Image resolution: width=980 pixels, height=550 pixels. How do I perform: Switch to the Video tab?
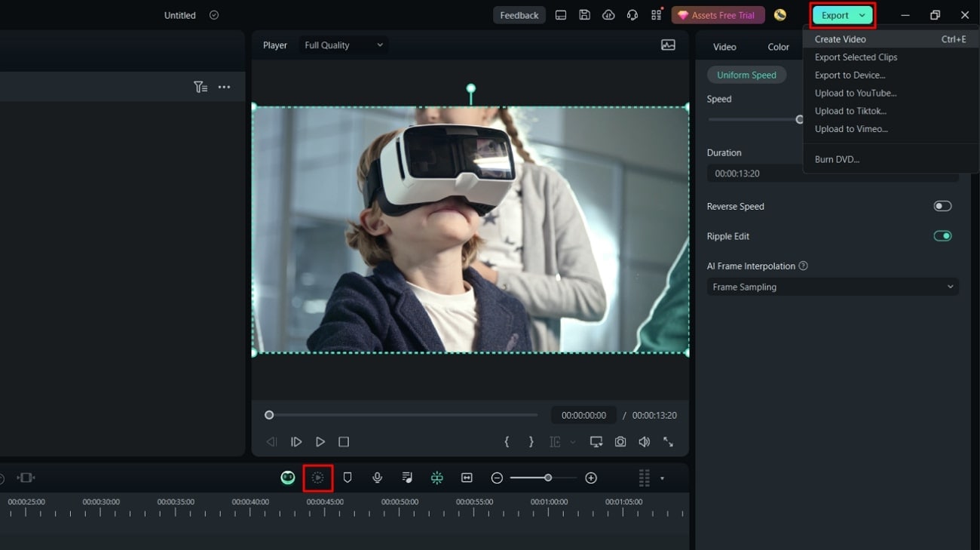tap(724, 47)
